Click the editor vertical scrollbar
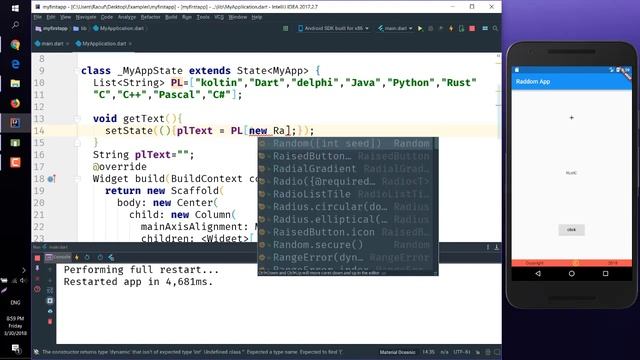This screenshot has width=640, height=360. coord(498,147)
